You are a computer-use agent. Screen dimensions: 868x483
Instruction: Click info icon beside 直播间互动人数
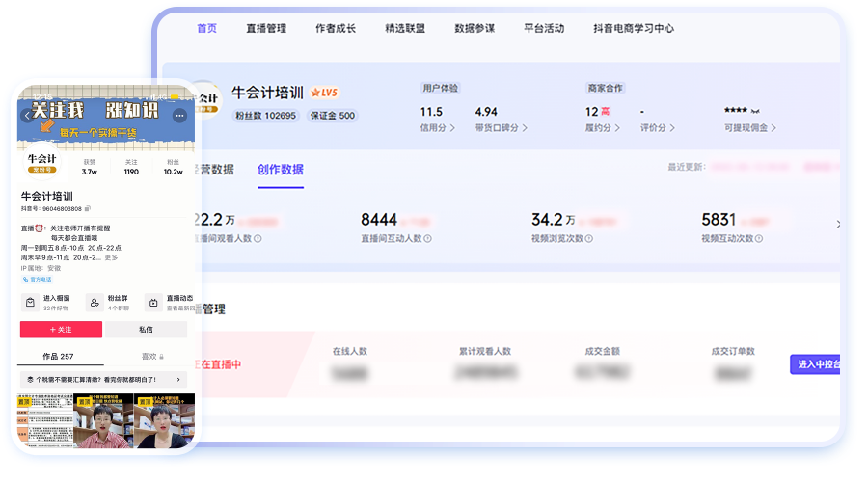pyautogui.click(x=428, y=238)
